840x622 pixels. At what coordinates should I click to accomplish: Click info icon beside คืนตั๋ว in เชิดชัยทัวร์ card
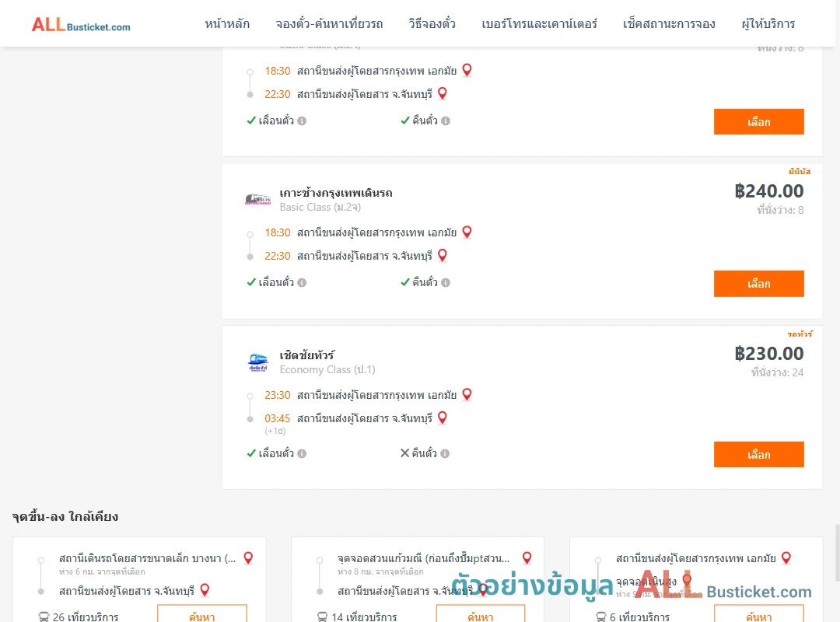pos(445,454)
